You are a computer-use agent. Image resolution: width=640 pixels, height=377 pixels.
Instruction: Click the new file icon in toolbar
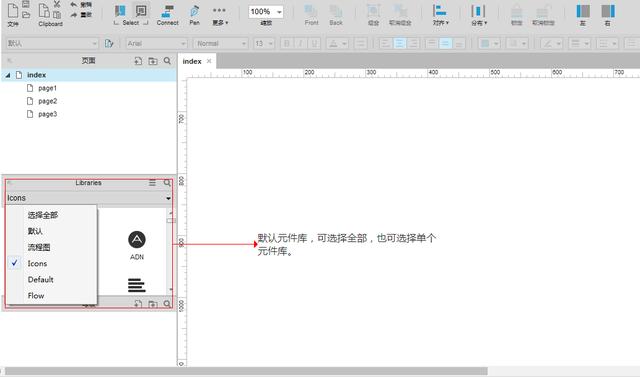coord(13,10)
